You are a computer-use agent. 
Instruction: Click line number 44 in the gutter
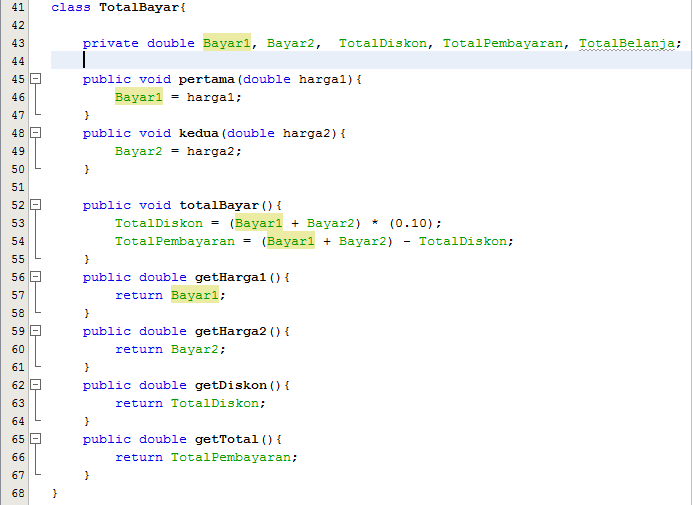pos(18,61)
